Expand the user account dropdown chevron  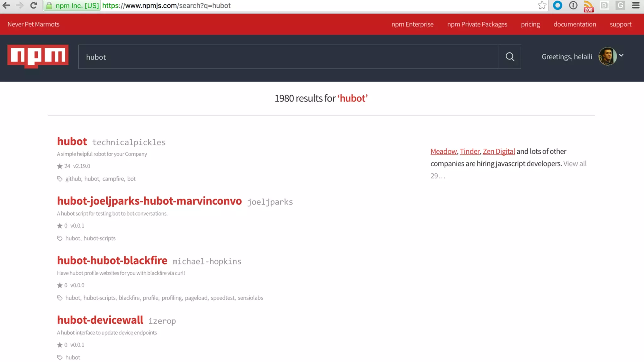click(x=621, y=56)
